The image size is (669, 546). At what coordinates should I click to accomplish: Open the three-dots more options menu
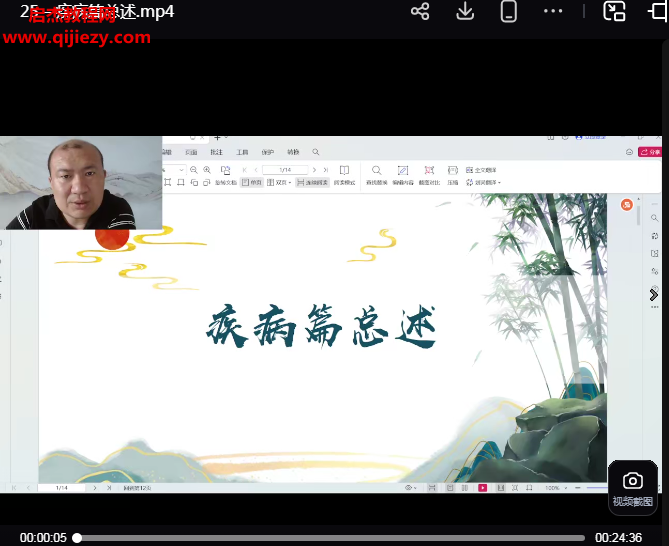point(553,12)
